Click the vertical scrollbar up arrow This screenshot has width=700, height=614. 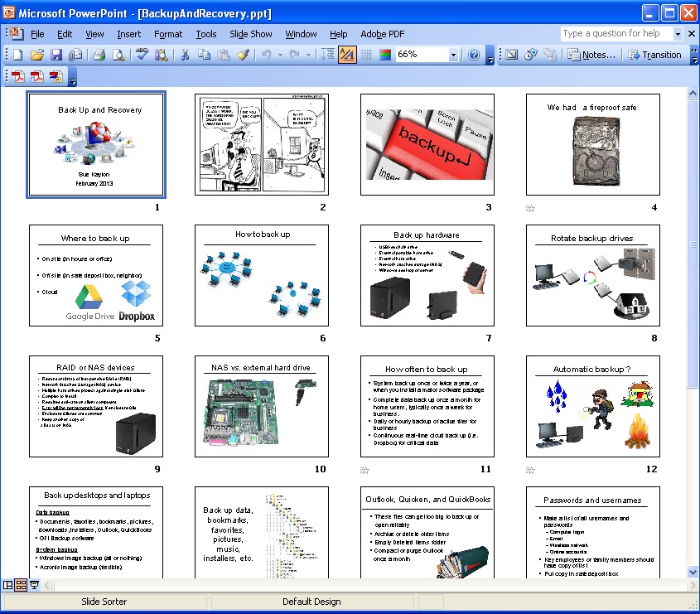693,94
